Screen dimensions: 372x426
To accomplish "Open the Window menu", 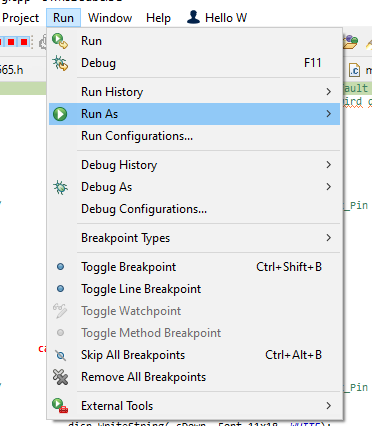I will point(110,18).
